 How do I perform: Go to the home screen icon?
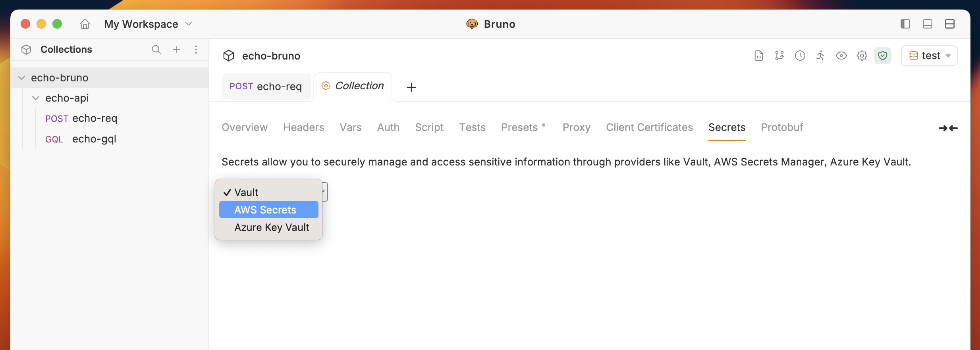85,24
